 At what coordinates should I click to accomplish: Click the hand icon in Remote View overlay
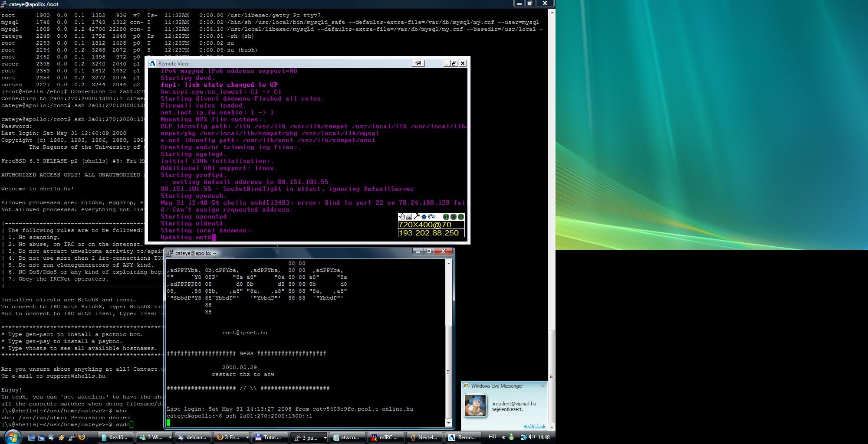(402, 217)
